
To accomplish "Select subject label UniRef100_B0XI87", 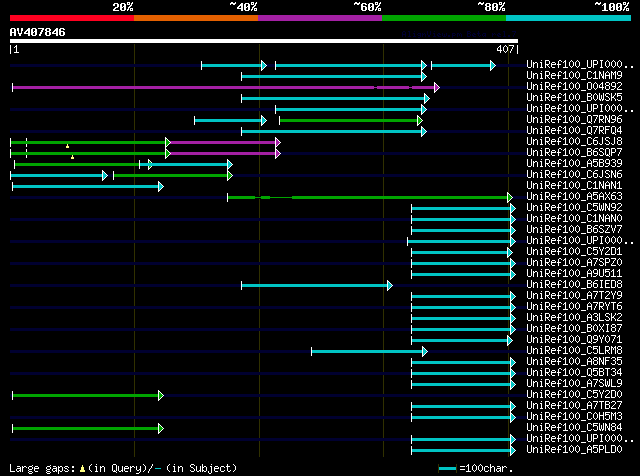I will click(x=574, y=329).
